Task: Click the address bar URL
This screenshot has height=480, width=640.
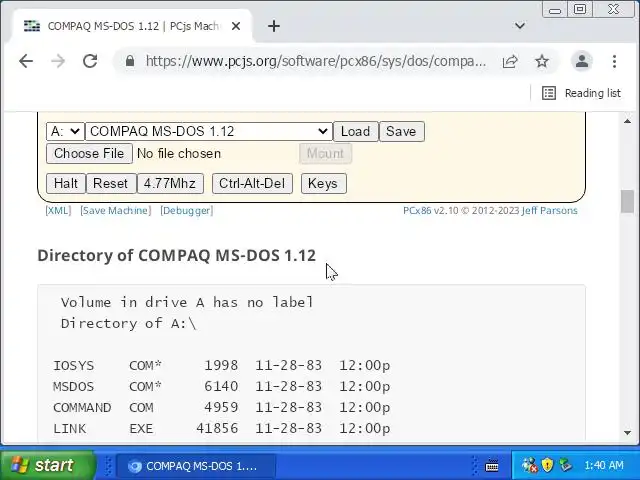Action: [x=316, y=61]
